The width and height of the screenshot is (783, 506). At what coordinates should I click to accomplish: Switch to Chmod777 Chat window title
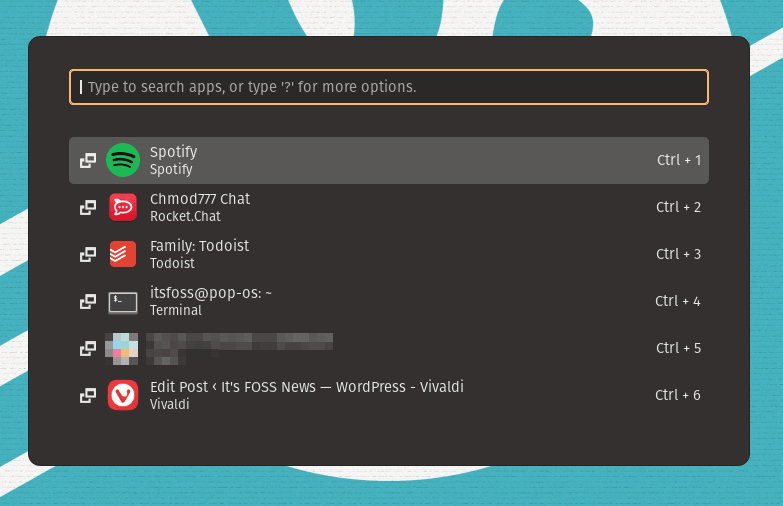coord(200,199)
